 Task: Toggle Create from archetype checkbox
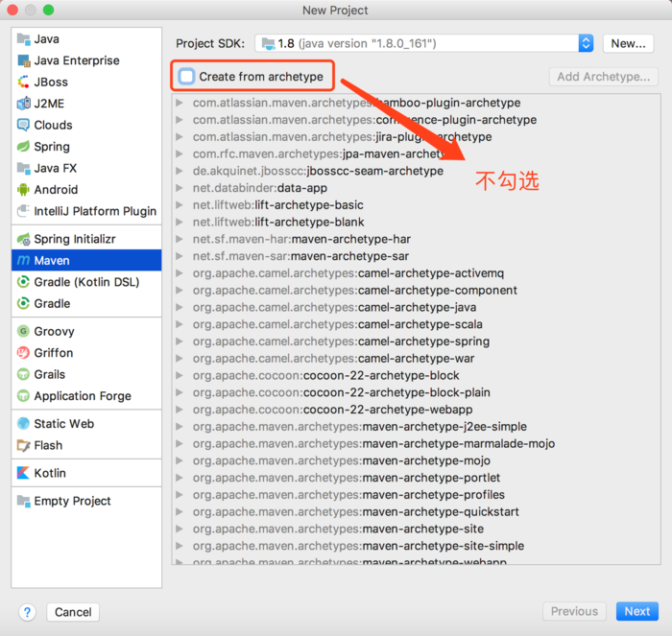click(x=187, y=76)
